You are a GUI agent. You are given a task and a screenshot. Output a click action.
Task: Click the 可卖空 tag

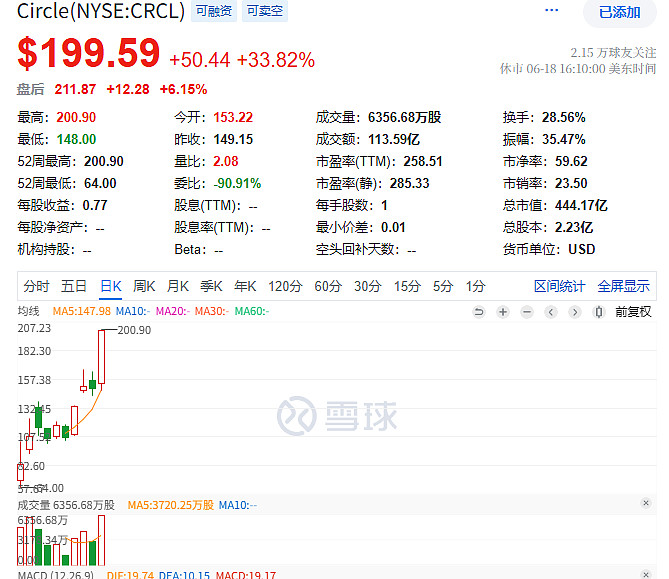(x=265, y=11)
